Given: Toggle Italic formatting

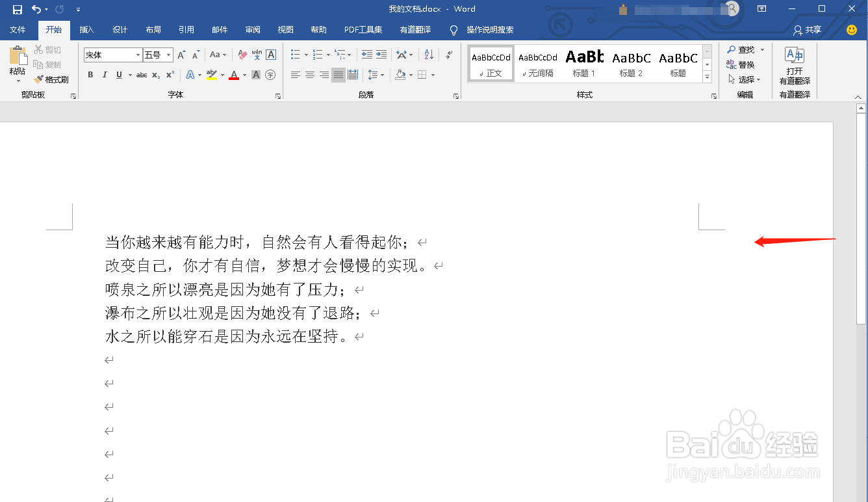Looking at the screenshot, I should click(x=105, y=75).
